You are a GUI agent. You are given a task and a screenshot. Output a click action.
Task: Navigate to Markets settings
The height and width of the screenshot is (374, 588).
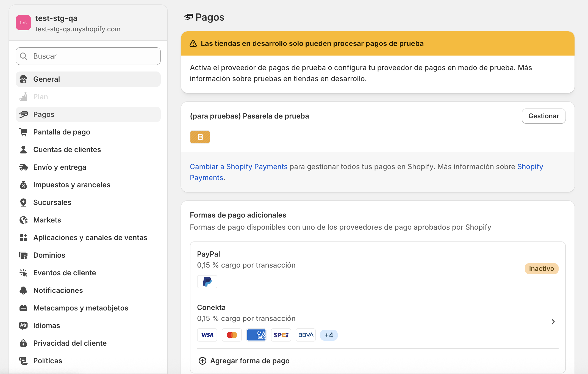pyautogui.click(x=88, y=220)
